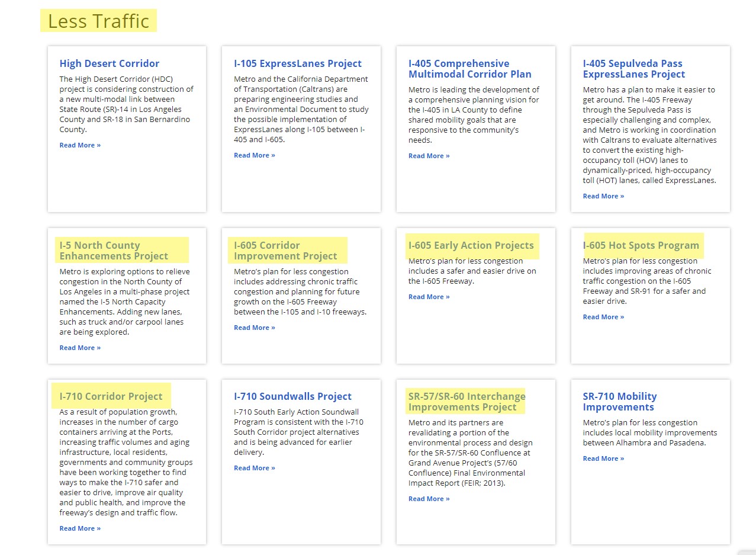The image size is (756, 555).
Task: Open the SR-710 Mobility Improvements heading
Action: point(619,402)
